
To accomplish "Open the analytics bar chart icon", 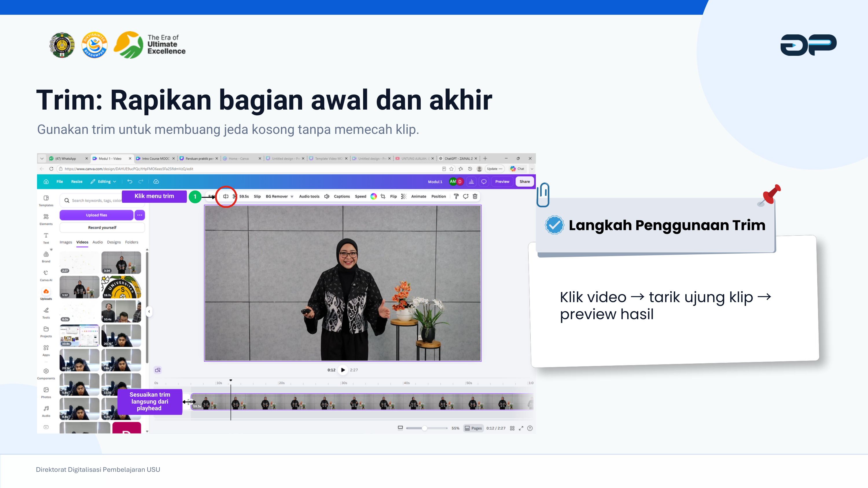I will (471, 182).
